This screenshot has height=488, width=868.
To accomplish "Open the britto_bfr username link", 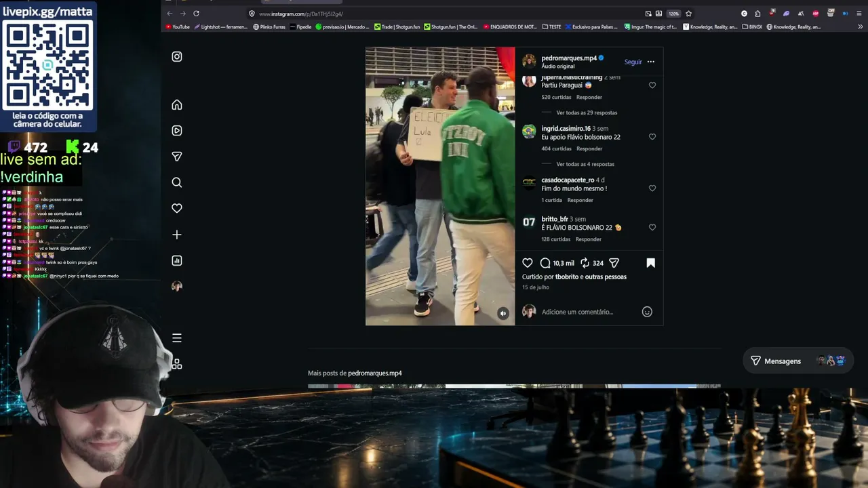I will (555, 219).
